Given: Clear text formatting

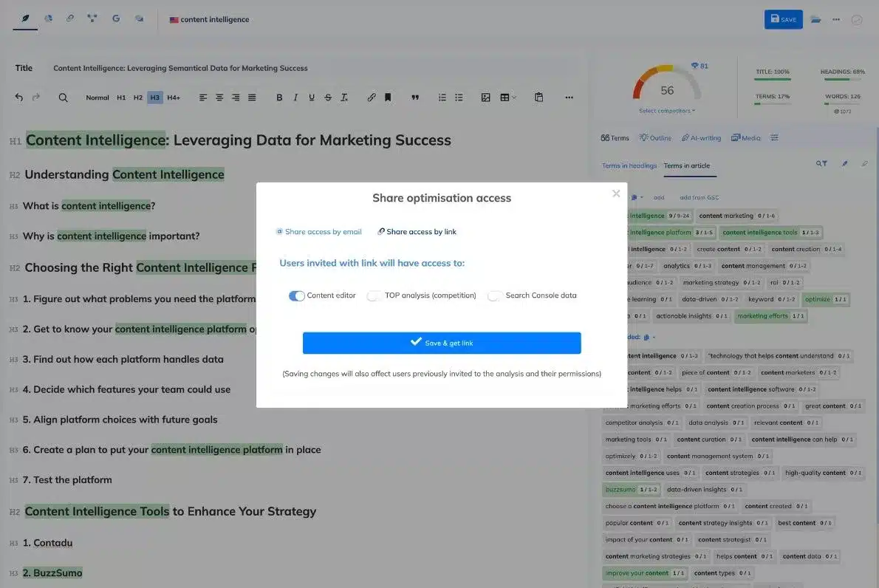Looking at the screenshot, I should (x=344, y=98).
